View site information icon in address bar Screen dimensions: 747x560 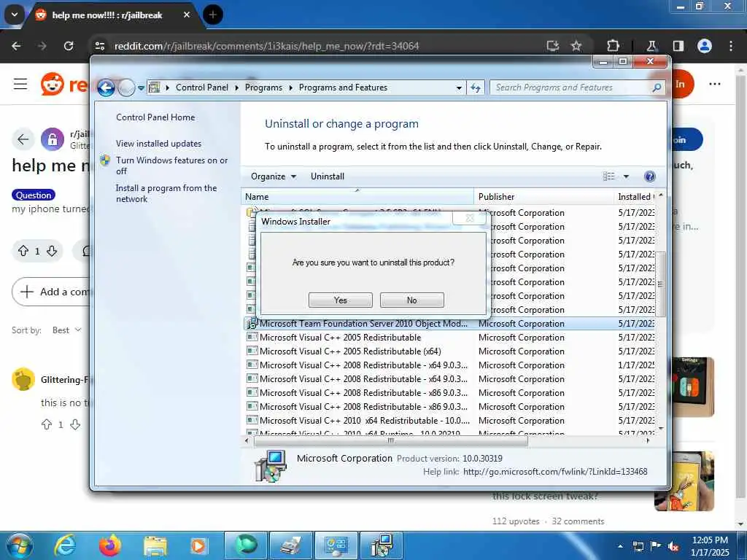[x=100, y=46]
